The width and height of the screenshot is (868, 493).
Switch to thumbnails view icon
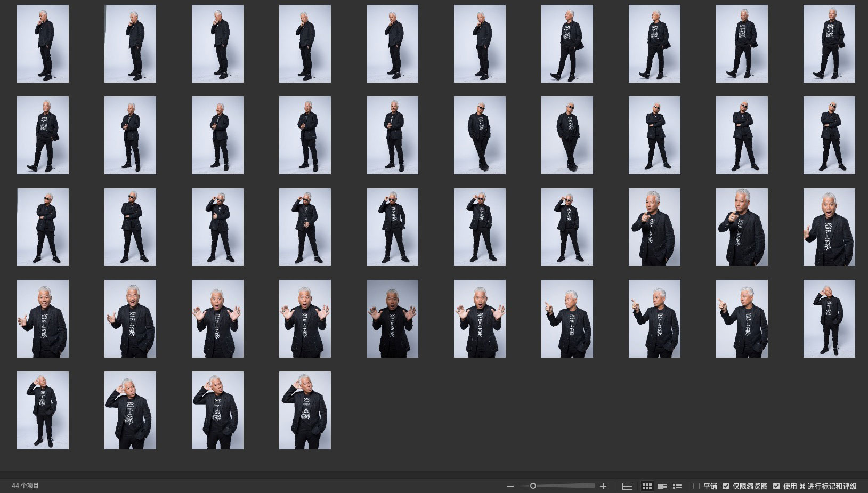[647, 486]
